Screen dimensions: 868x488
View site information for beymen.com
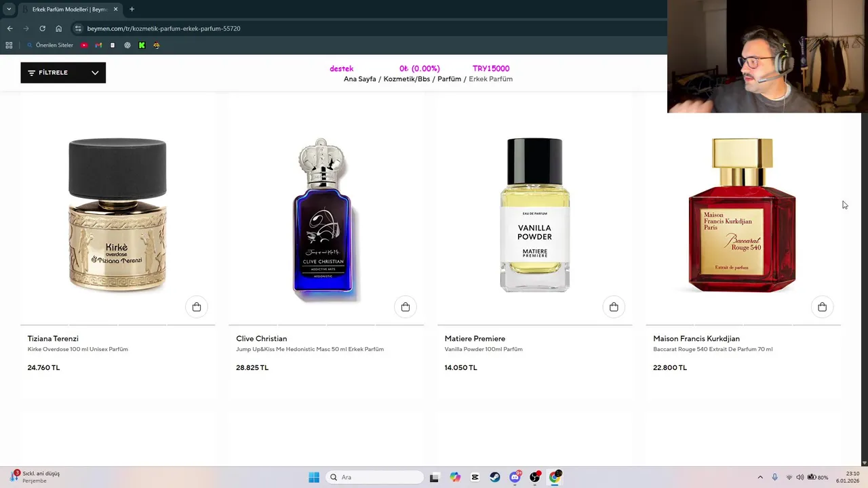78,28
